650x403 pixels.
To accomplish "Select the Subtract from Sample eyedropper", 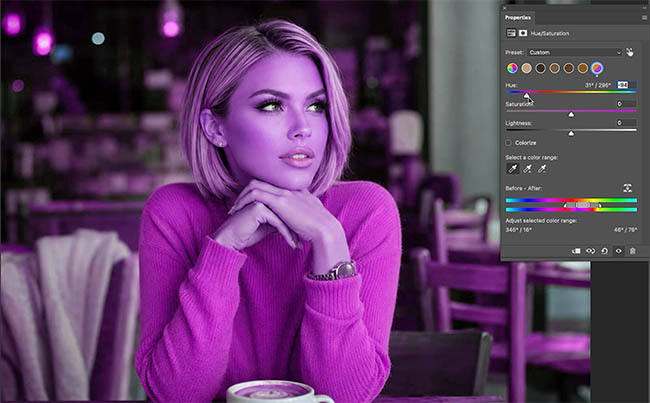I will point(542,168).
